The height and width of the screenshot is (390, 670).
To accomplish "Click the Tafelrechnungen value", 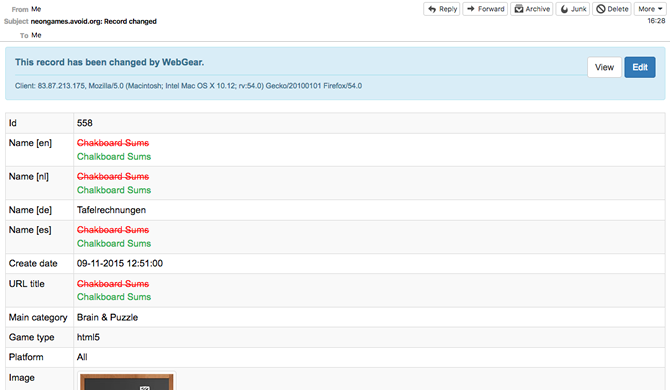I will [x=111, y=210].
